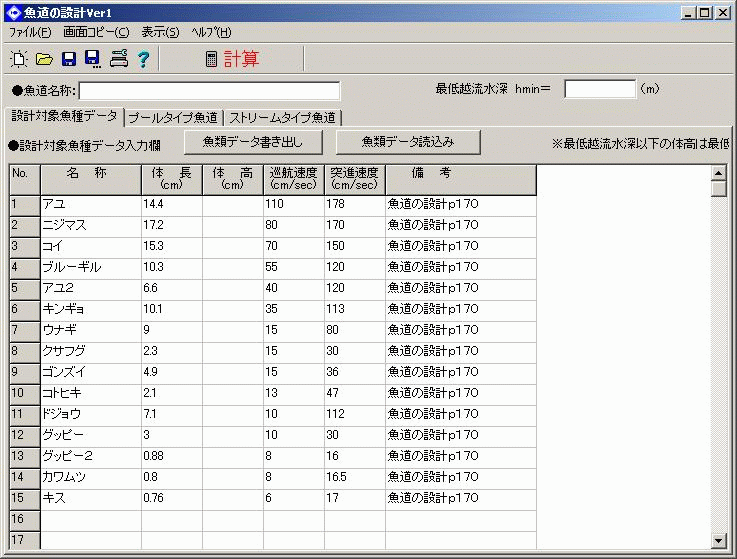The width and height of the screenshot is (737, 559).
Task: Click the Save As floppy icon
Action: click(93, 59)
